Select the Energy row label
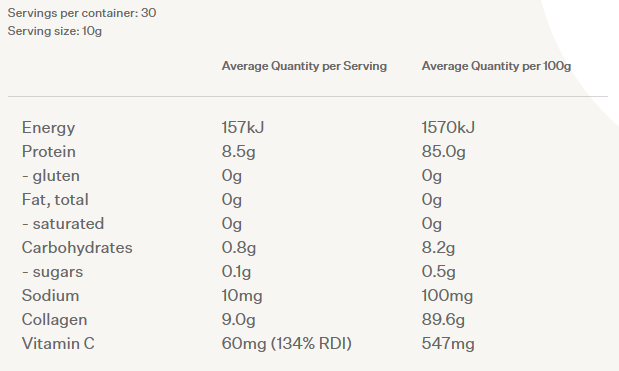 pyautogui.click(x=48, y=128)
